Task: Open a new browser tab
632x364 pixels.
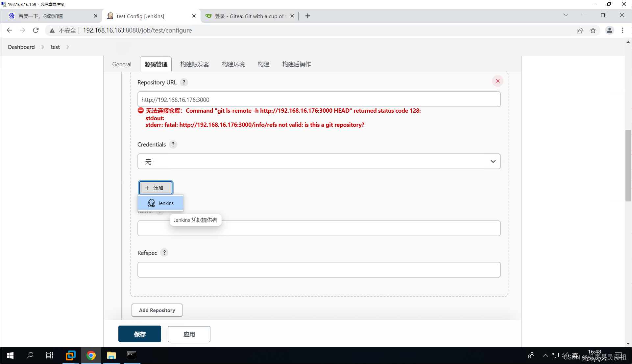Action: pyautogui.click(x=307, y=16)
